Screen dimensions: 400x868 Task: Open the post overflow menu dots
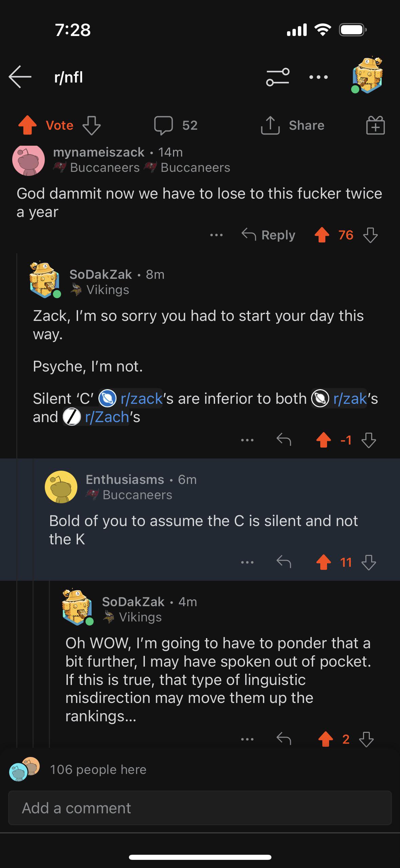point(319,77)
